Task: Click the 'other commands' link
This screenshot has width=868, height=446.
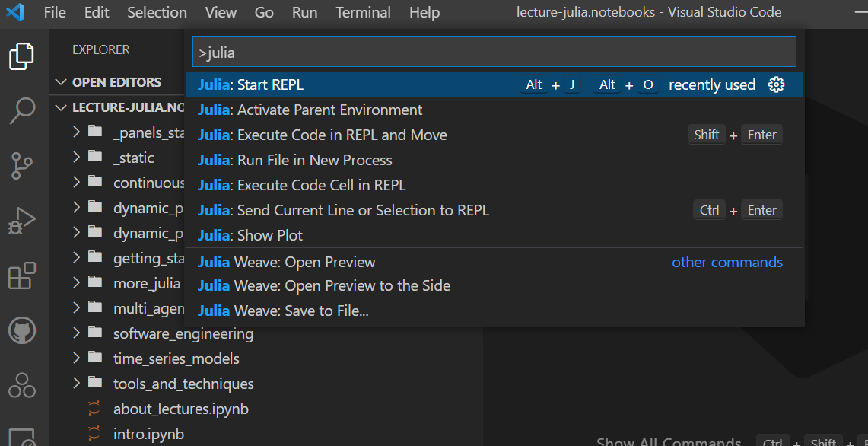Action: pyautogui.click(x=727, y=262)
